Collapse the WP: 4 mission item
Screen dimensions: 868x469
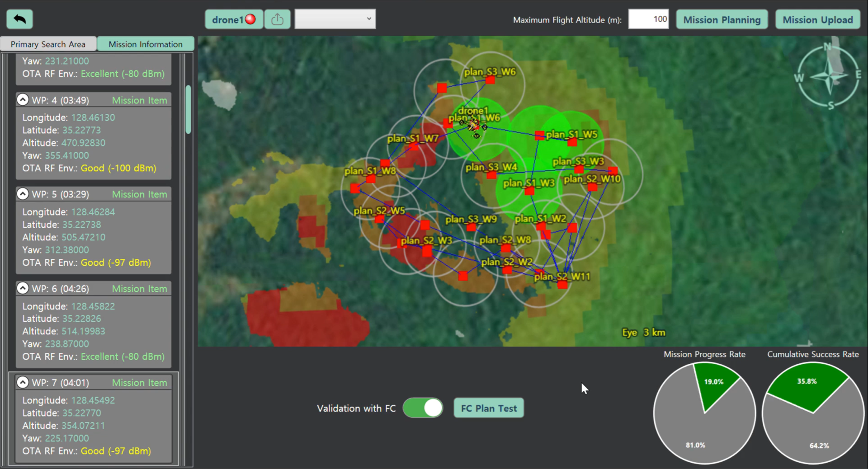tap(23, 99)
